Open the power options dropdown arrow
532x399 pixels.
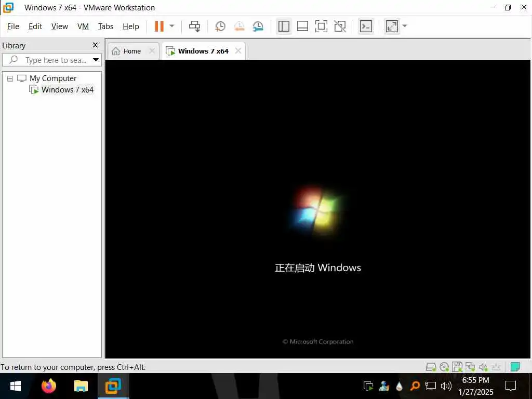tap(172, 26)
